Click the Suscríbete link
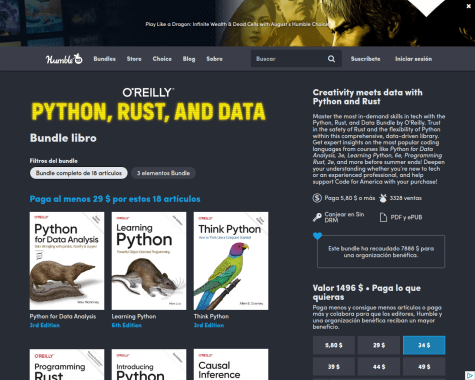 365,59
